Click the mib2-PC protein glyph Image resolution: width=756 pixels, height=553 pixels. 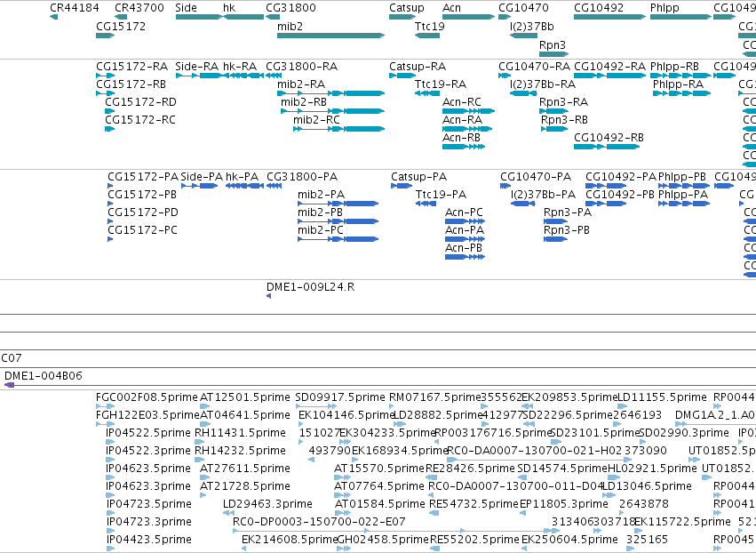338,239
